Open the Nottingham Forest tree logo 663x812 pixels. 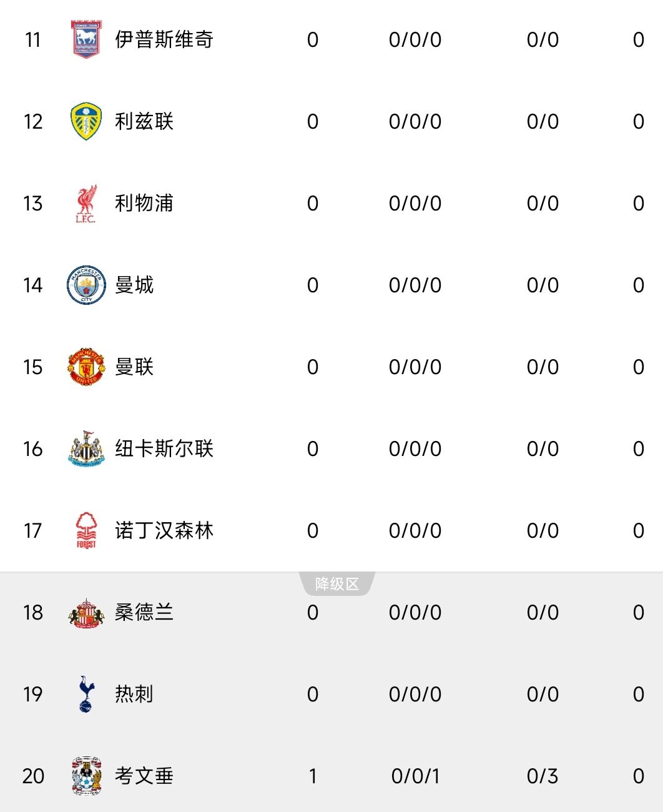86,530
